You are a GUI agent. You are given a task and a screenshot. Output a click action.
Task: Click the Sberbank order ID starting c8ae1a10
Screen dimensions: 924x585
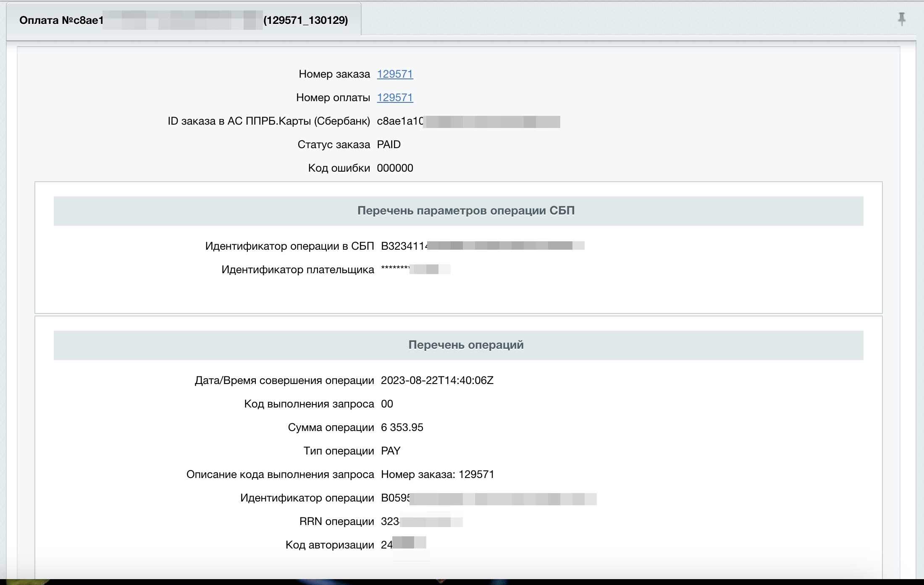(468, 121)
